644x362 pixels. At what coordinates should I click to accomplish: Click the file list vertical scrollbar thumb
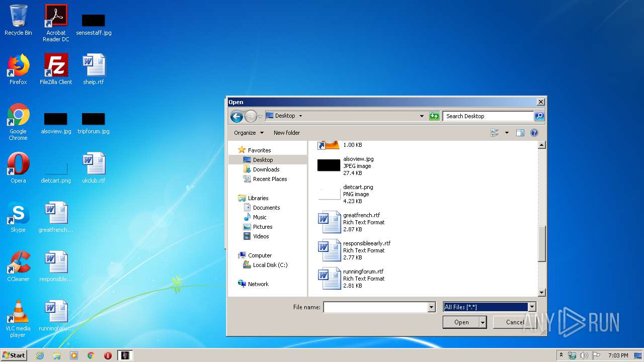(542, 244)
